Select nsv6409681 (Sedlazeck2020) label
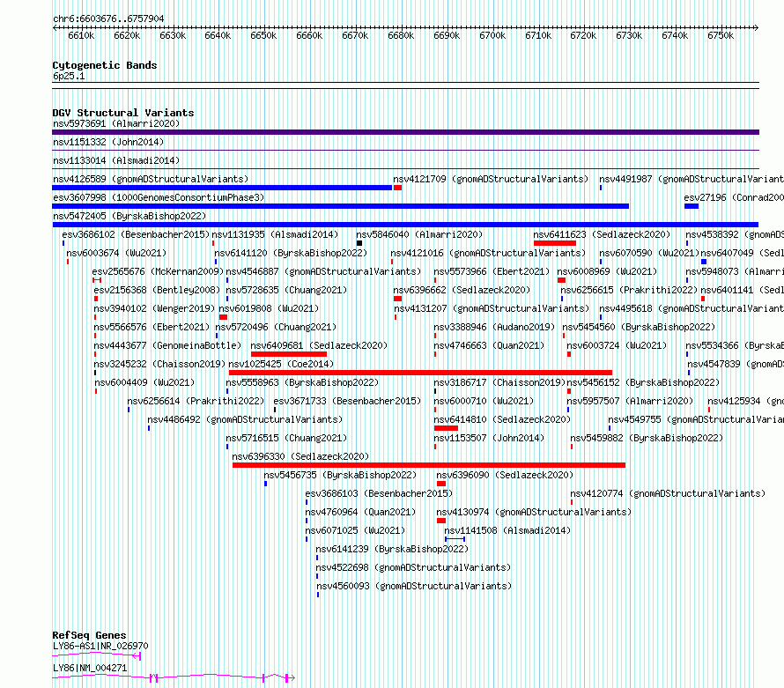Image resolution: width=784 pixels, height=688 pixels. point(319,345)
